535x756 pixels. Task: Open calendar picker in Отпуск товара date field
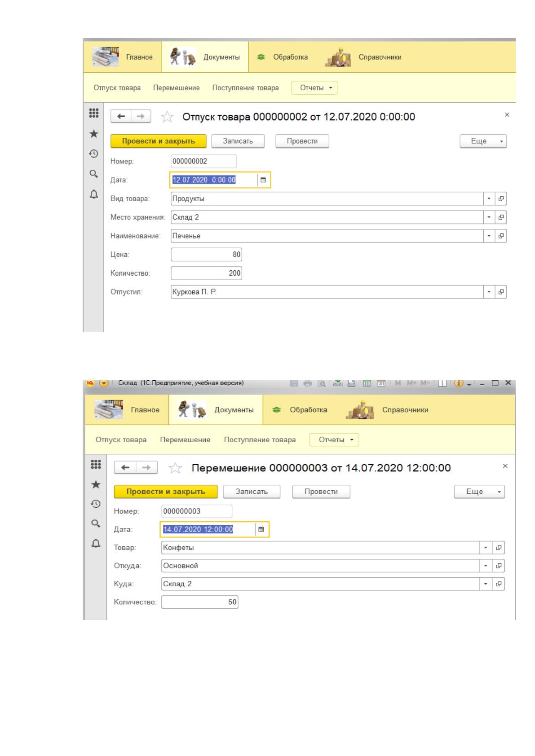click(x=263, y=180)
